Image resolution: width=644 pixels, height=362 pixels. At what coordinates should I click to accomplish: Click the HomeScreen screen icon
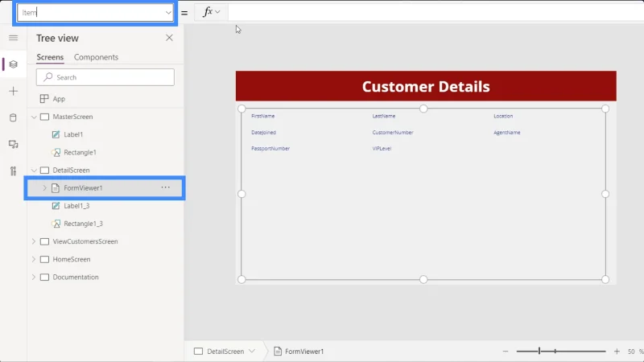point(44,259)
